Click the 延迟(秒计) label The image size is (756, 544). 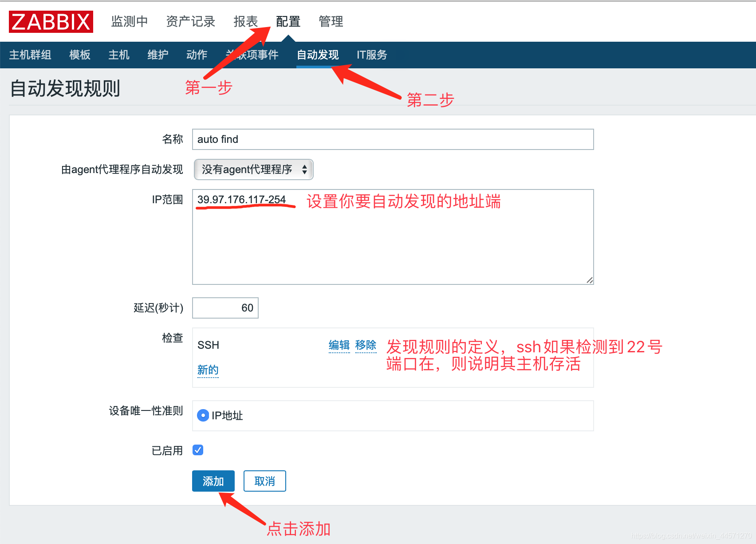(x=158, y=308)
